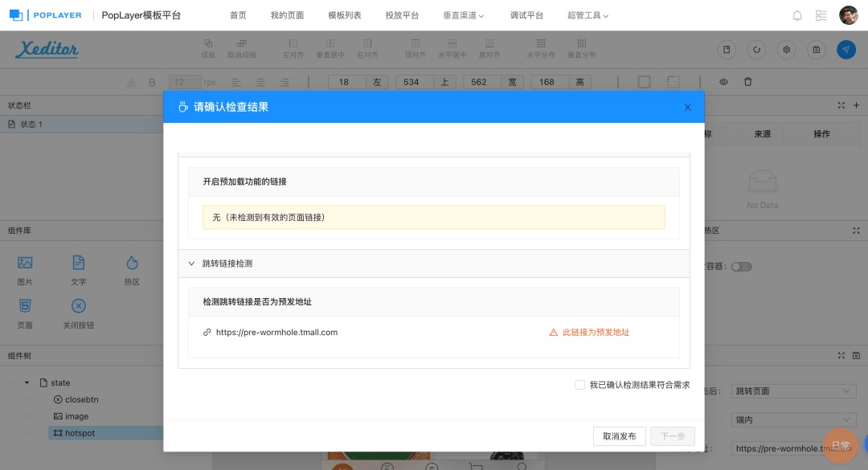Click the 左对齐 align tool
Viewport: 868px width, 470px height.
293,49
